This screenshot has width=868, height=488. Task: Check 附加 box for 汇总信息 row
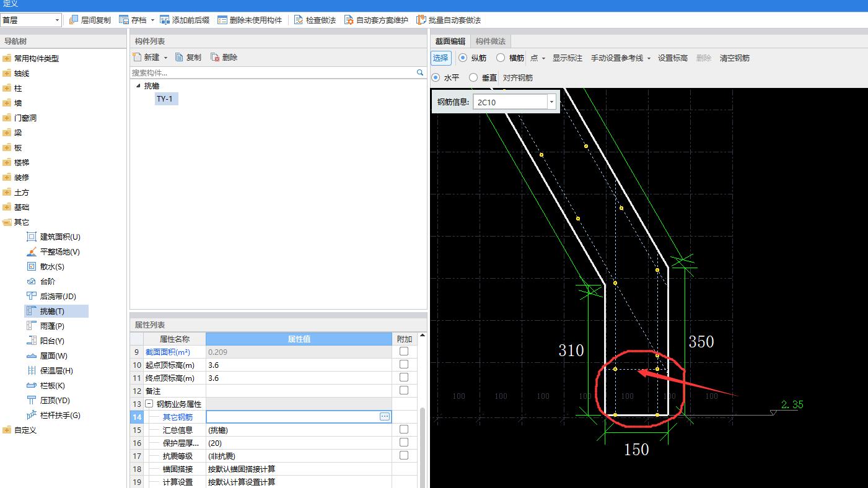click(x=404, y=429)
